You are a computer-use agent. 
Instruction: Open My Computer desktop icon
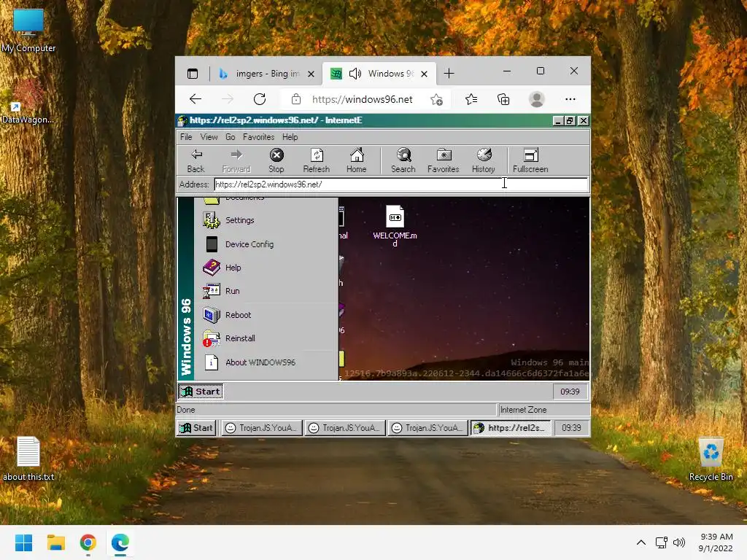pyautogui.click(x=28, y=30)
